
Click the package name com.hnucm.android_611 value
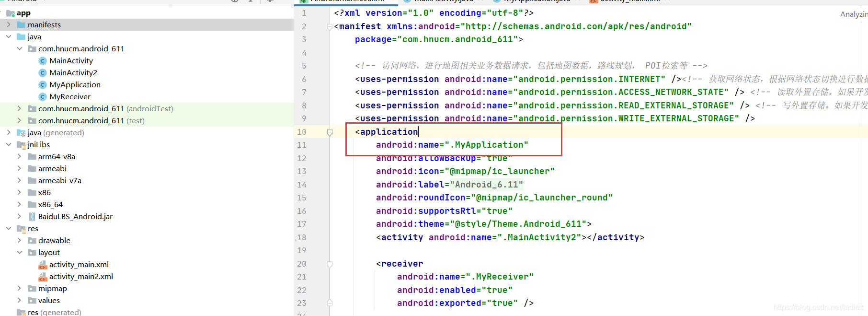[x=457, y=39]
